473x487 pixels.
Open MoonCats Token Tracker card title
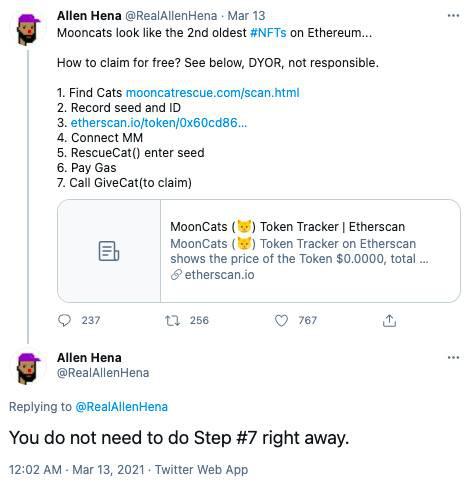coord(287,227)
